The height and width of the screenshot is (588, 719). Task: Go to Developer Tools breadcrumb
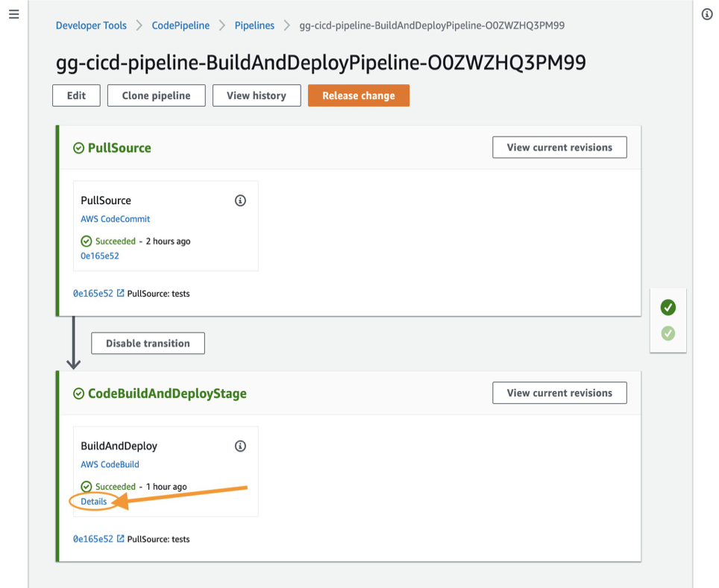pos(91,25)
